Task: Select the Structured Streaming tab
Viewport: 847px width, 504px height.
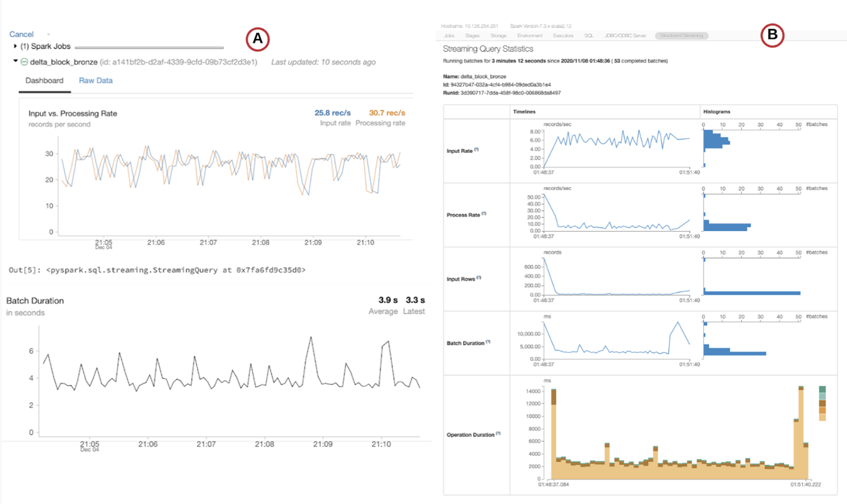Action: pyautogui.click(x=682, y=36)
